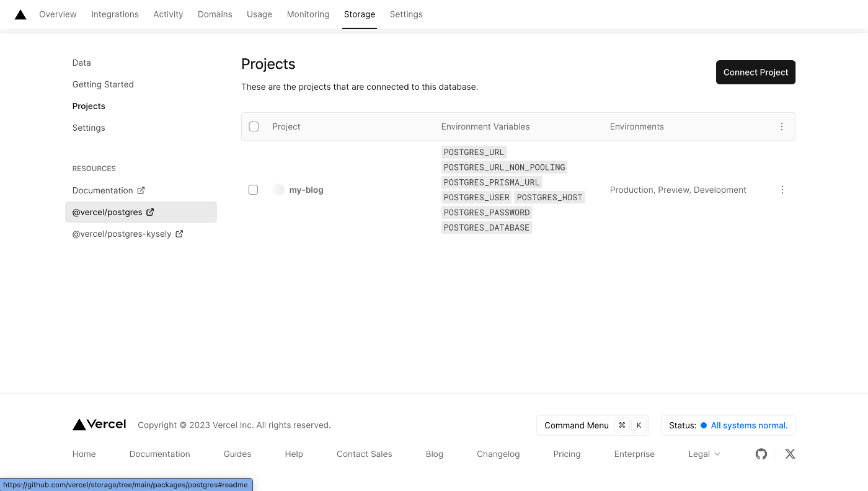Click the POSTGRES_DATABASE variable tag
The width and height of the screenshot is (868, 491).
tap(487, 228)
